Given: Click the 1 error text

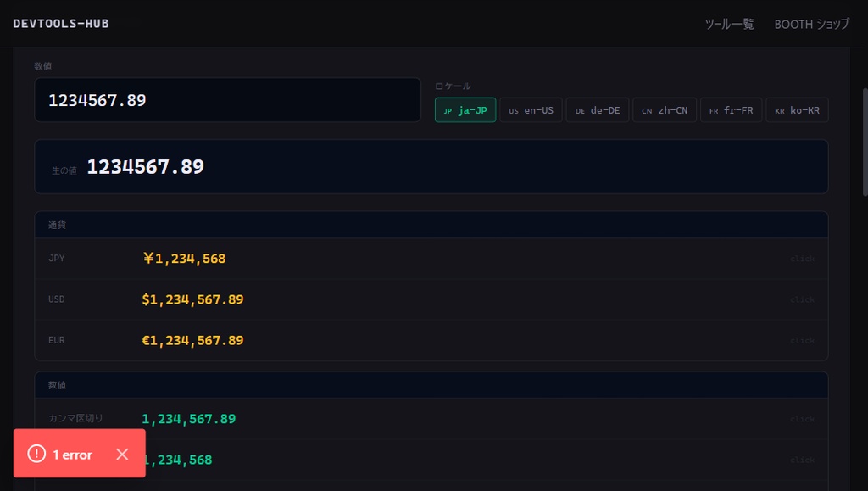Looking at the screenshot, I should tap(72, 455).
